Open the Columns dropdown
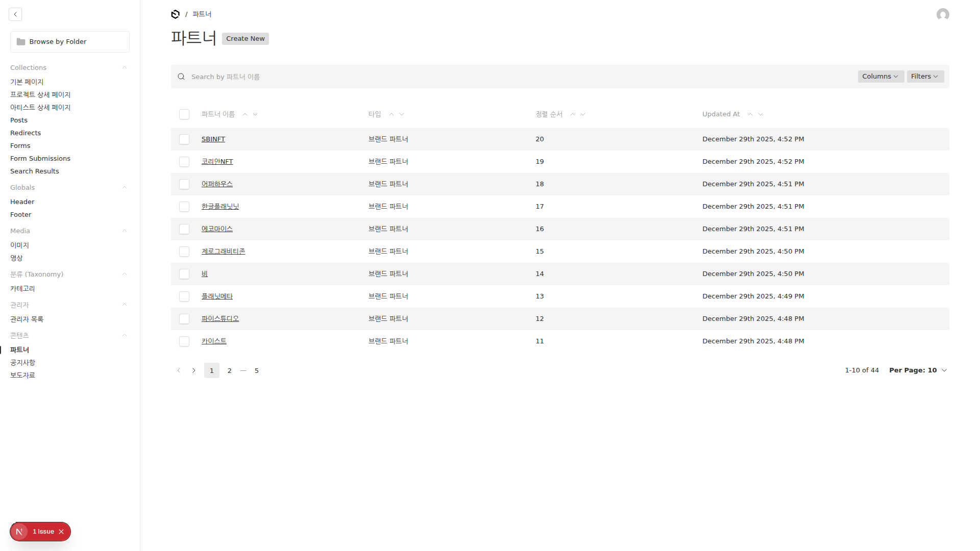This screenshot has width=980, height=551. pyautogui.click(x=880, y=77)
